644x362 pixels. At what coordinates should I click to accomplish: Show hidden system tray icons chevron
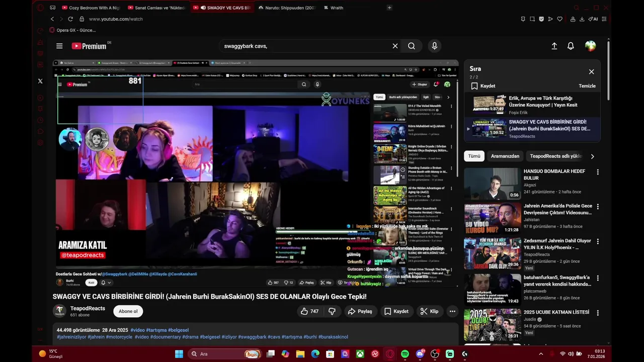click(x=541, y=354)
